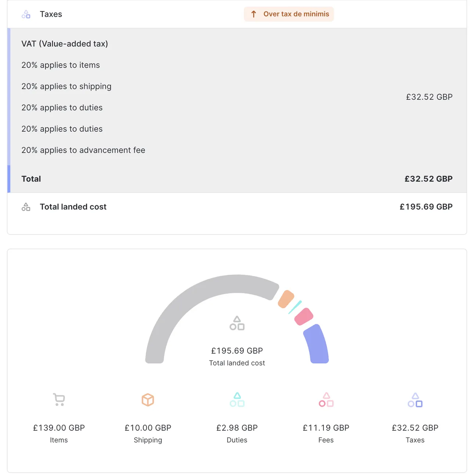Select the Taxes purple shapes icon below the chart
The image size is (470, 476).
[x=415, y=400]
